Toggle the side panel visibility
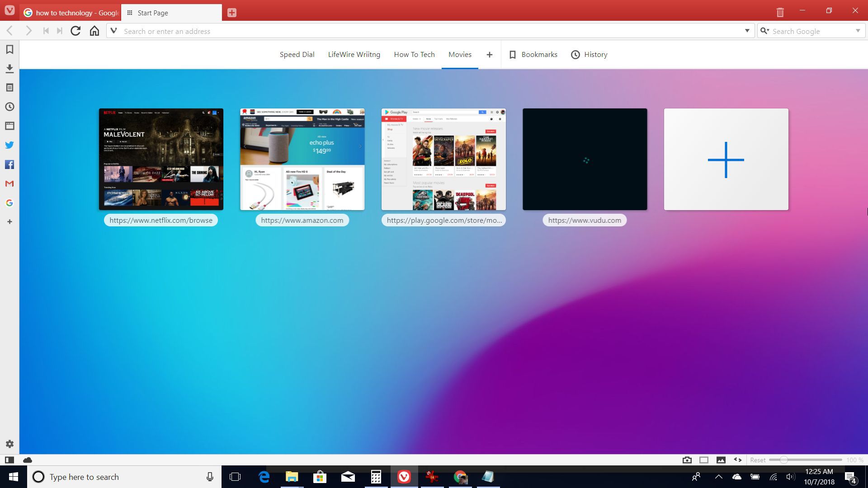 pos(9,460)
